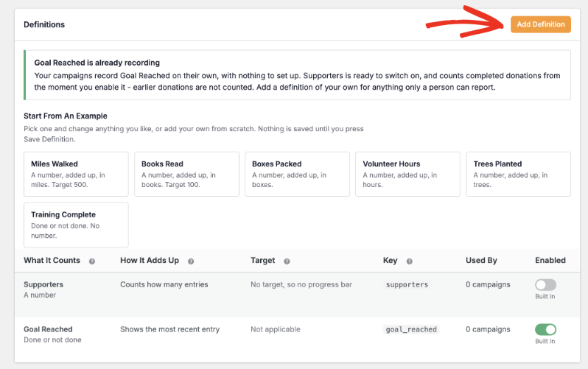Click the How It Adds Up column header

pos(150,260)
